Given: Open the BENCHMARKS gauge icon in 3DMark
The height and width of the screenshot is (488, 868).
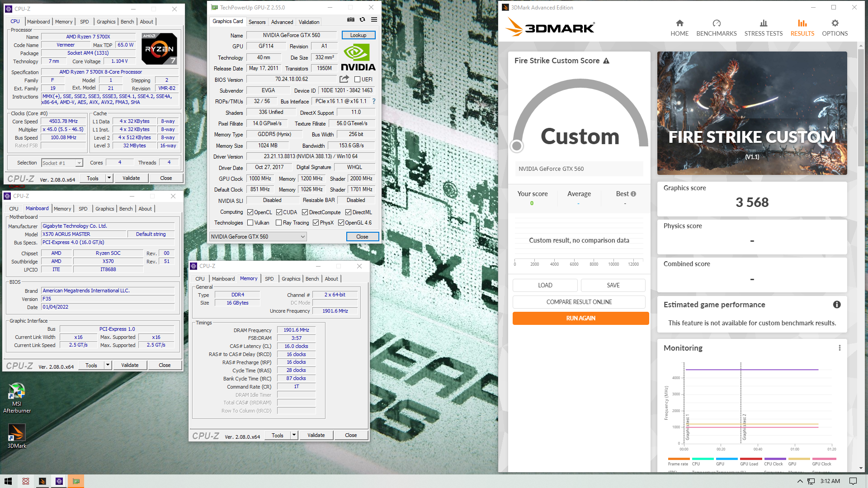Looking at the screenshot, I should [717, 23].
